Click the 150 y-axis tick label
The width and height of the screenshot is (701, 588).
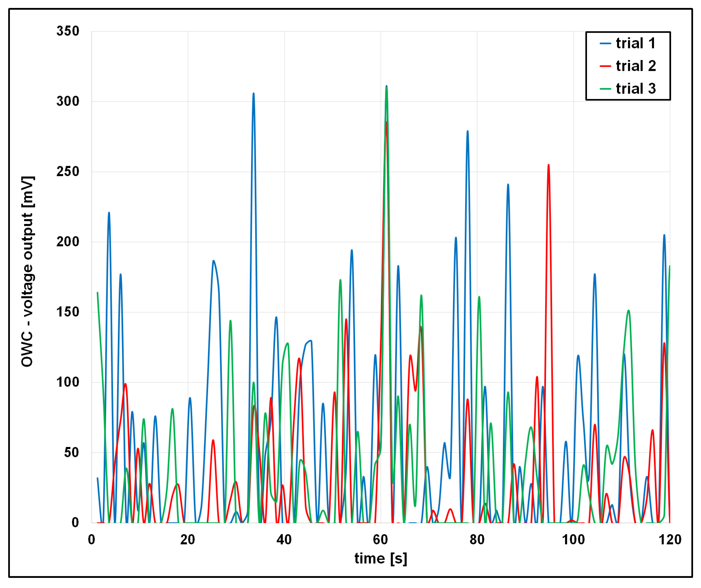(68, 312)
